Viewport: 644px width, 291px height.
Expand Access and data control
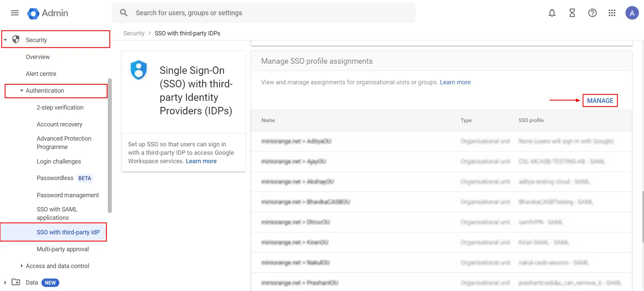coord(22,266)
